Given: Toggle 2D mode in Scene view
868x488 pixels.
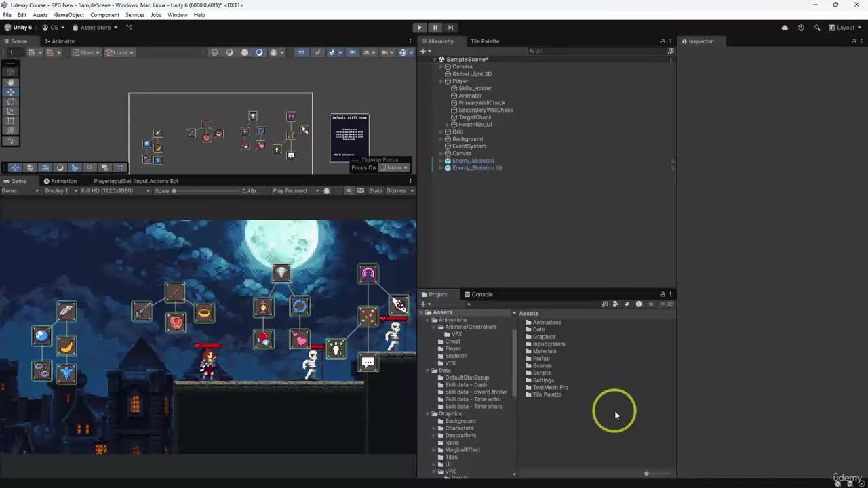Looking at the screenshot, I should pyautogui.click(x=301, y=52).
